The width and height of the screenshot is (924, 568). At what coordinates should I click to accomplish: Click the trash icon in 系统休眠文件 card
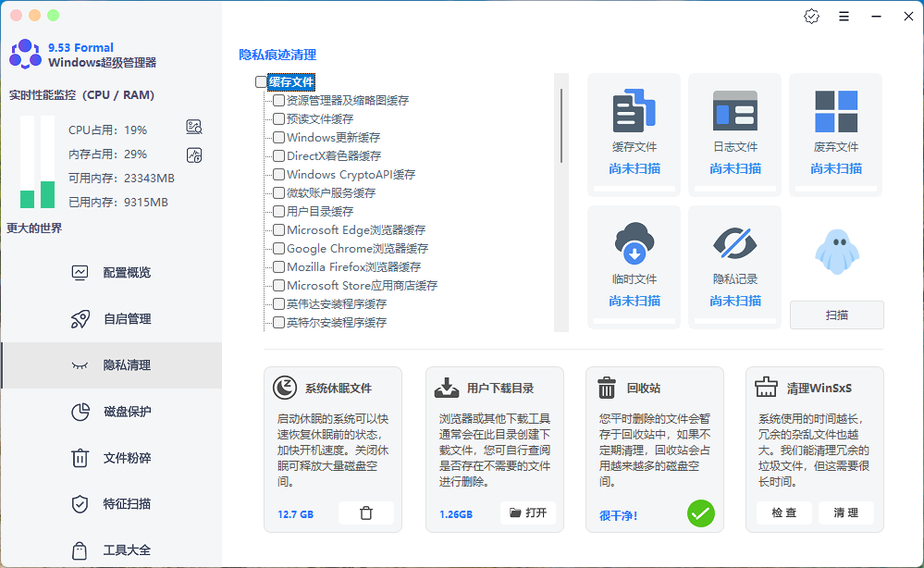click(x=366, y=512)
